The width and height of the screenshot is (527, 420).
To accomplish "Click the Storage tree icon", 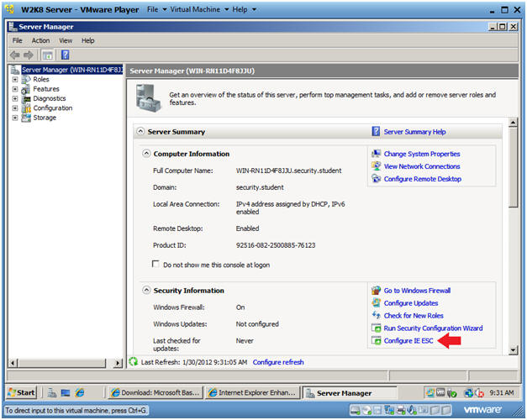I will coord(26,118).
